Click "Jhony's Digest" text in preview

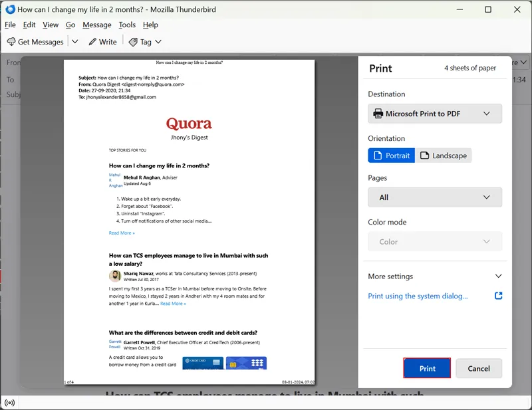189,138
